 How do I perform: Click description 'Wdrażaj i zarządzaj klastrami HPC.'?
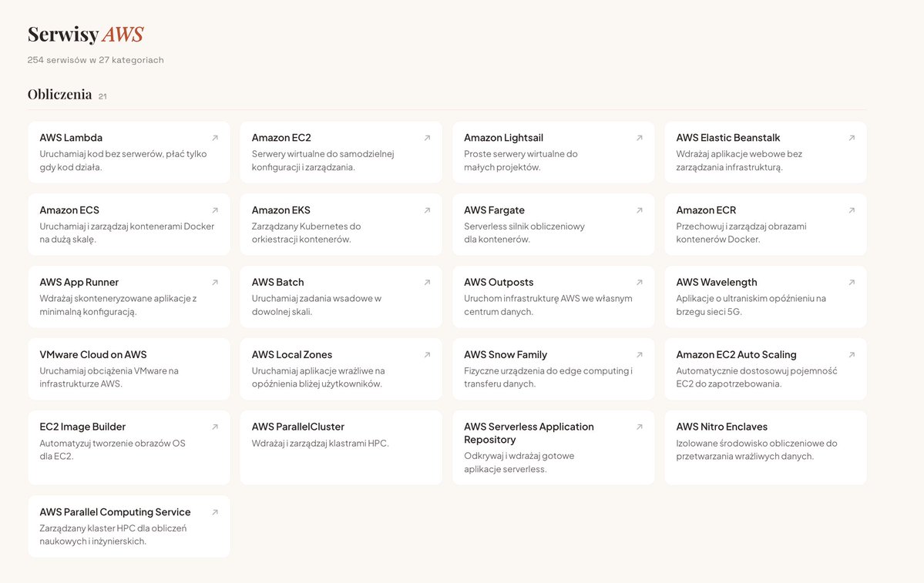click(x=320, y=444)
